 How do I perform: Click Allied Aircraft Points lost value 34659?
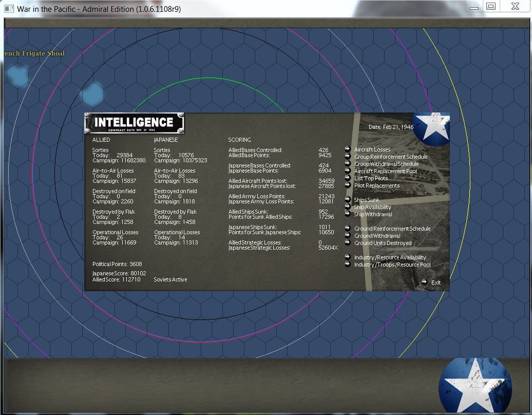pyautogui.click(x=327, y=181)
